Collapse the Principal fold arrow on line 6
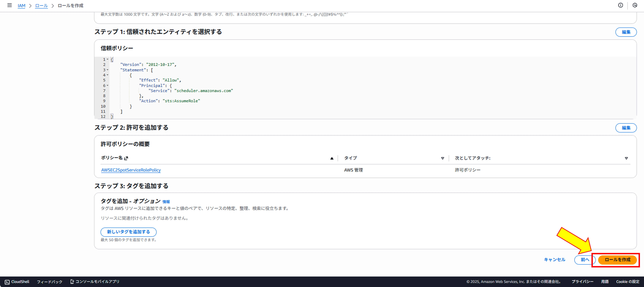The image size is (644, 287). click(x=107, y=85)
